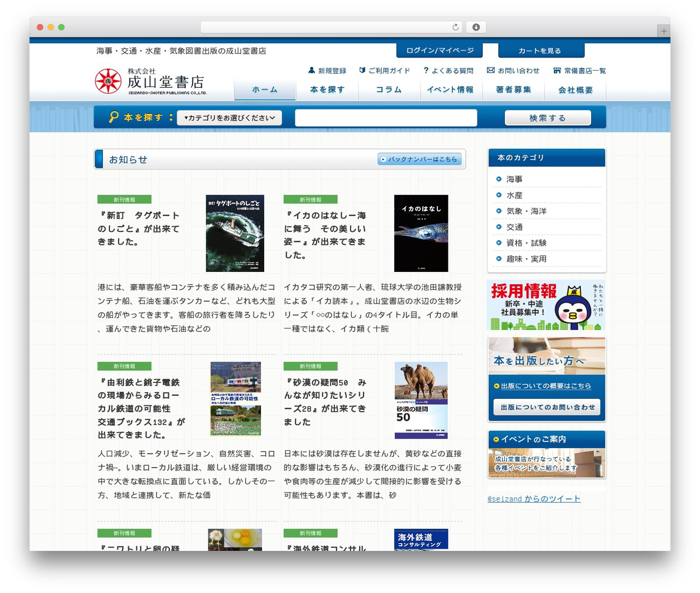Open ログイン/マイページ
The height and width of the screenshot is (593, 700).
click(x=440, y=50)
